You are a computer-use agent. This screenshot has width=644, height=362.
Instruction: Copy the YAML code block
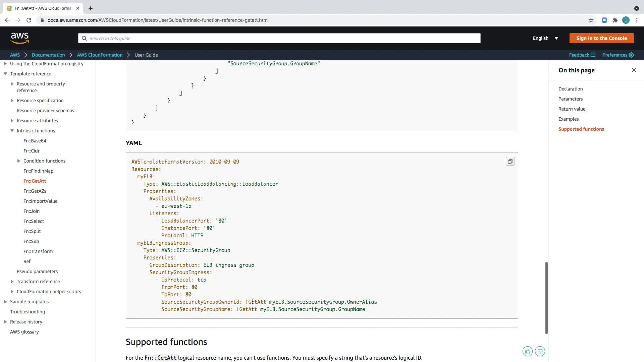pos(510,162)
